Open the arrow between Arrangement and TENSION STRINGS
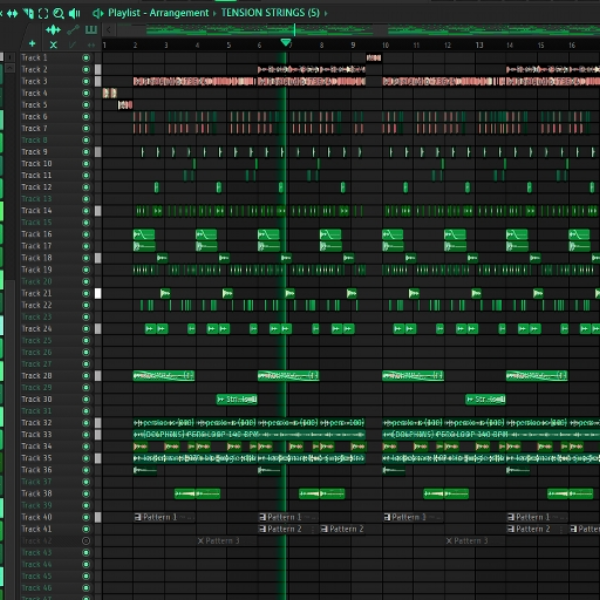The height and width of the screenshot is (600, 600). [x=215, y=13]
